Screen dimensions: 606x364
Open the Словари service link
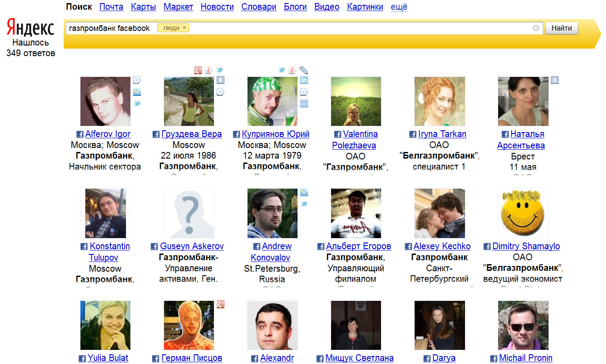pyautogui.click(x=259, y=7)
